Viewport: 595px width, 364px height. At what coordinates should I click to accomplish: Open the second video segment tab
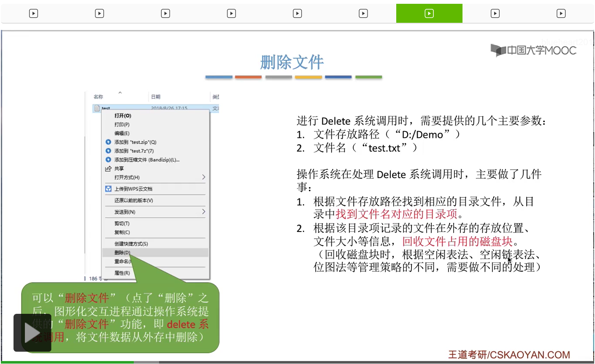pyautogui.click(x=99, y=13)
